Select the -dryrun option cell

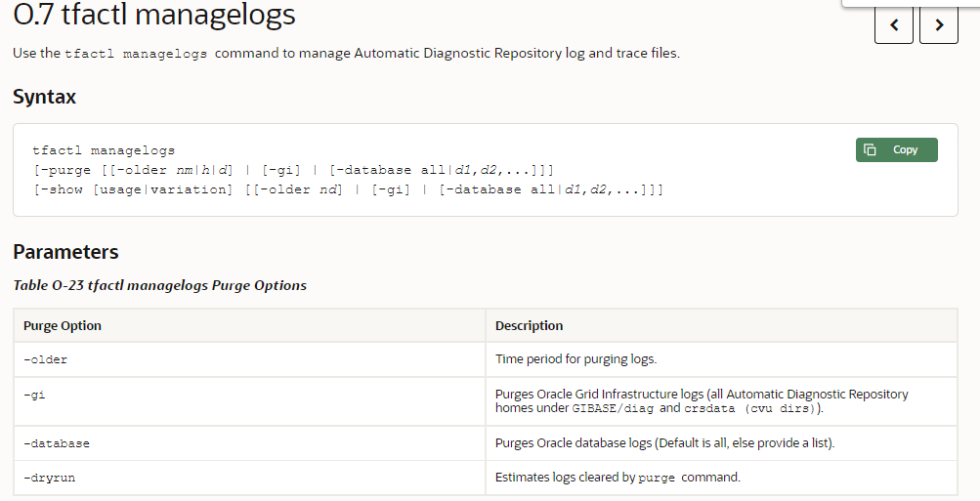(50, 478)
